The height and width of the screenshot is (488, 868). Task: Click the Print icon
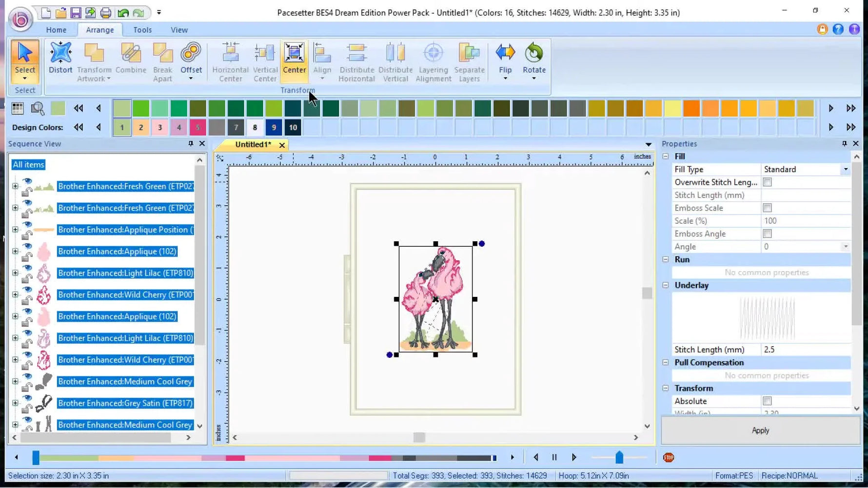105,13
